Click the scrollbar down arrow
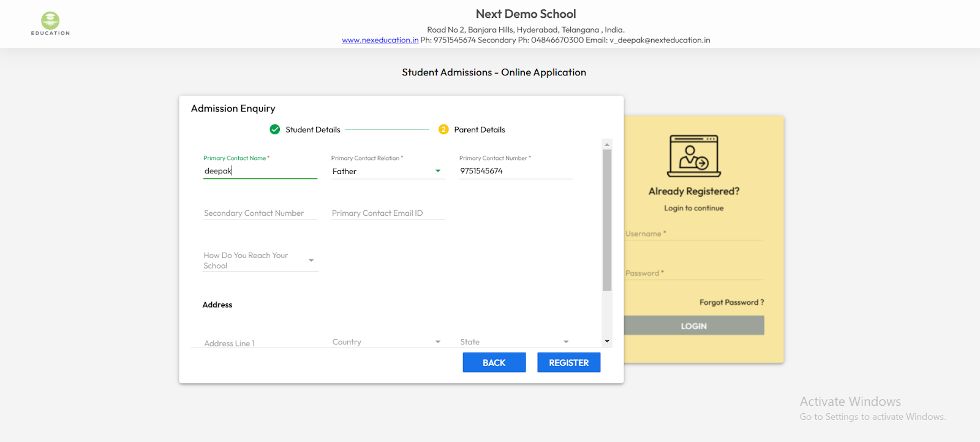Screen dimensions: 980x442 tap(607, 341)
